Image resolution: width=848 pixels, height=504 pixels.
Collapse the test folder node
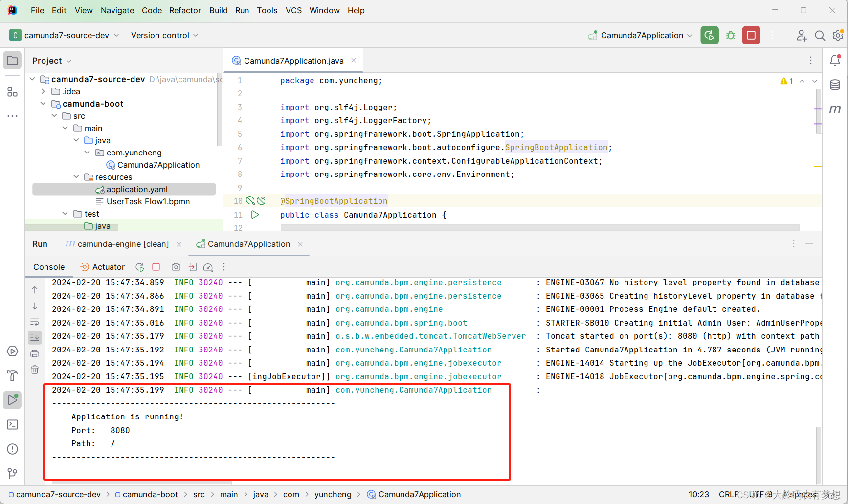point(65,214)
